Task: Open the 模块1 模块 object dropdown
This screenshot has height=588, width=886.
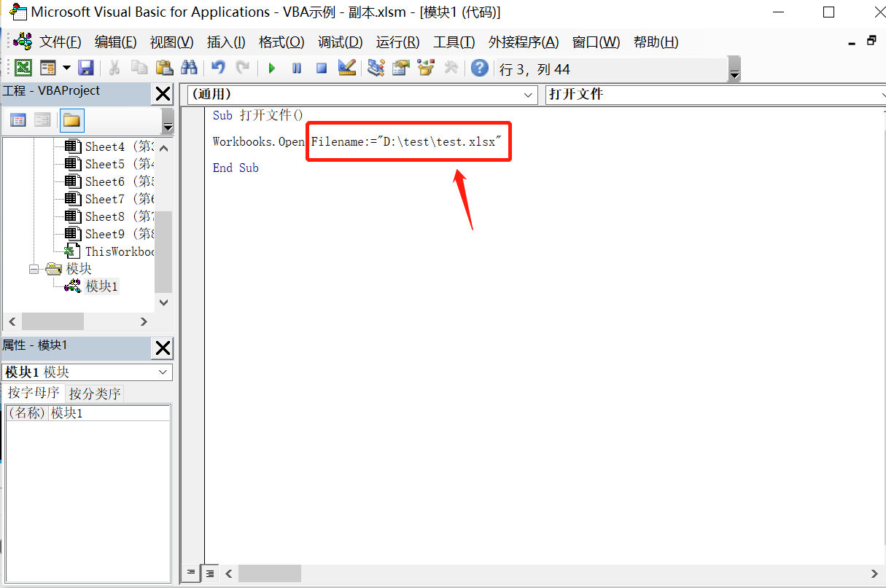Action: click(x=163, y=372)
